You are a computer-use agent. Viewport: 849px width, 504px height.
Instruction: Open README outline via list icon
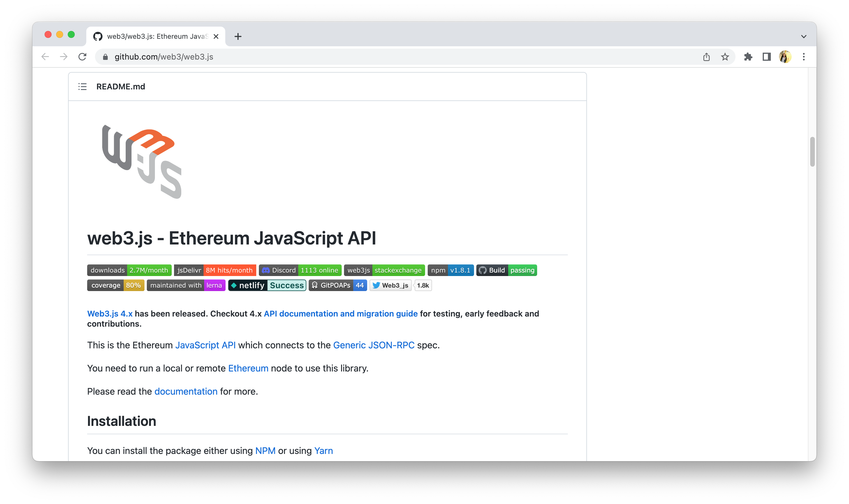82,87
